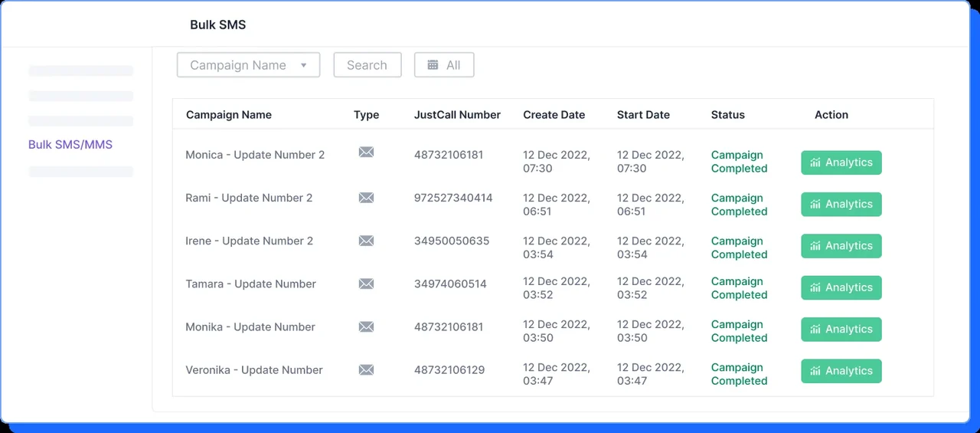Open Analytics for Monica - Update Number 2

841,162
